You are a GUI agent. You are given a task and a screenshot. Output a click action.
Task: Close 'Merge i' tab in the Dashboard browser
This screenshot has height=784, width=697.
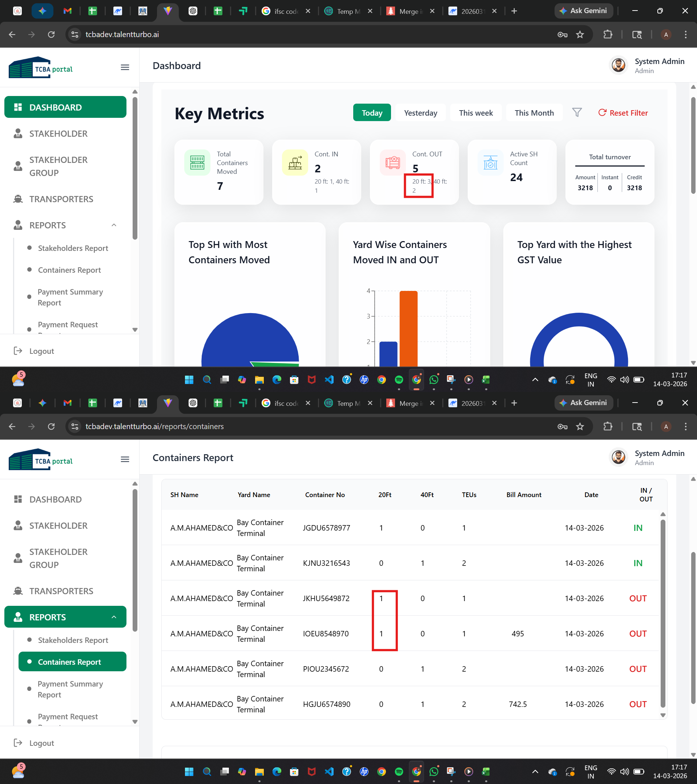pyautogui.click(x=432, y=11)
